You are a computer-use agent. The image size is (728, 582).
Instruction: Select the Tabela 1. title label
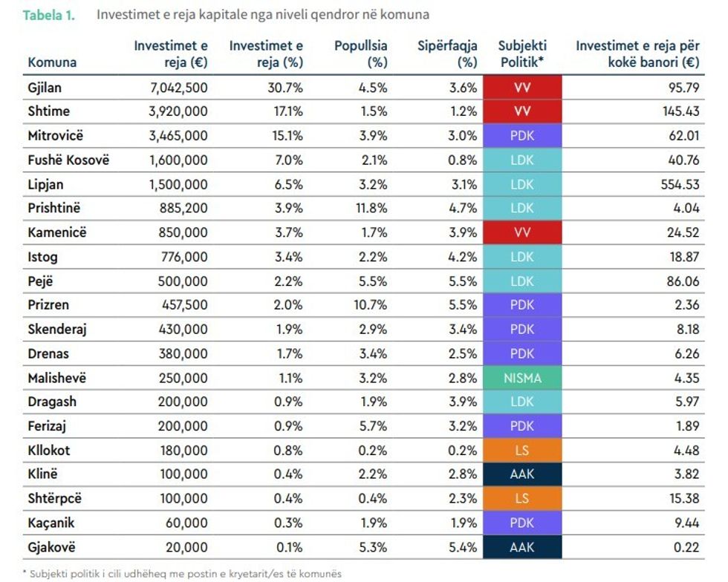coord(49,15)
